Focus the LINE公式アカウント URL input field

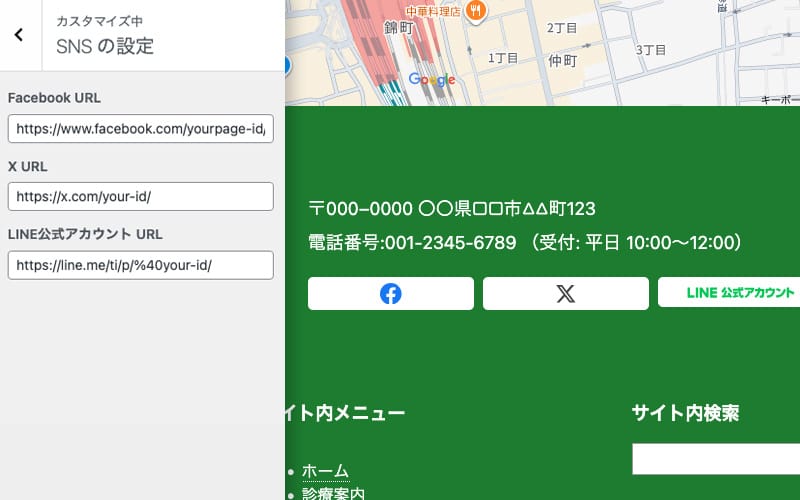pos(140,265)
